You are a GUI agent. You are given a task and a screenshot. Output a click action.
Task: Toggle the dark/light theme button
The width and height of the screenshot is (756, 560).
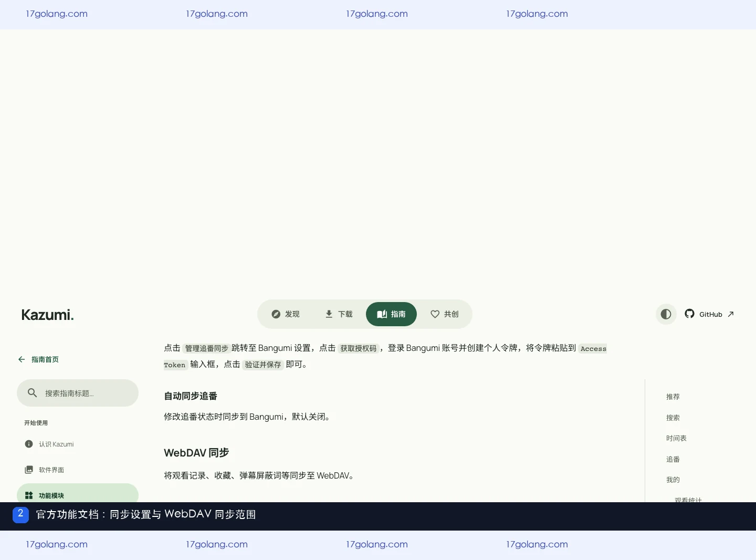click(x=666, y=314)
